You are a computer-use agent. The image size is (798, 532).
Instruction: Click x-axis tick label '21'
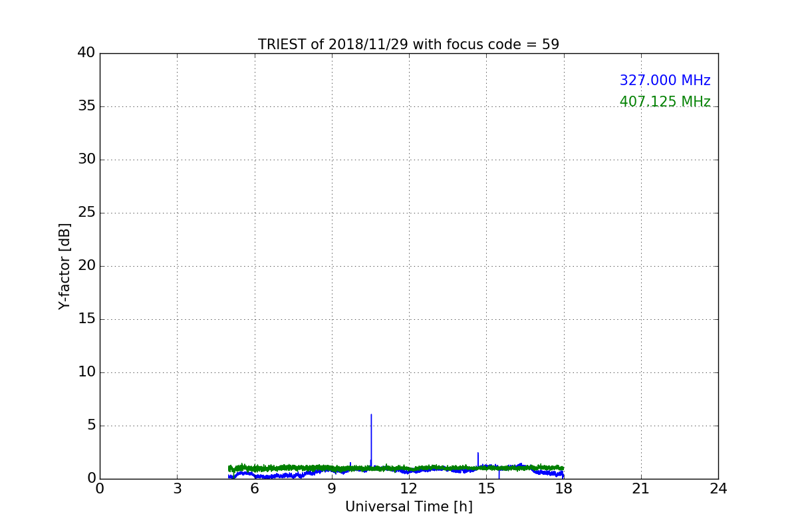pos(641,489)
